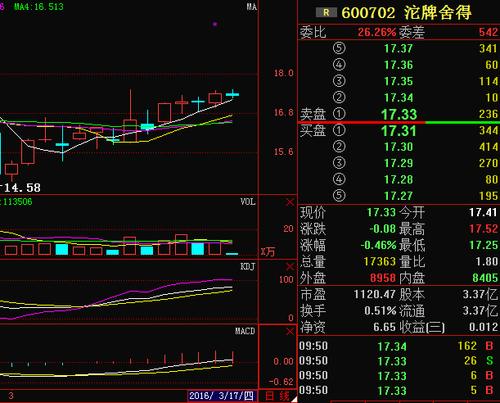Select buy level 3 price 17.29
500x403 pixels.
(398, 163)
